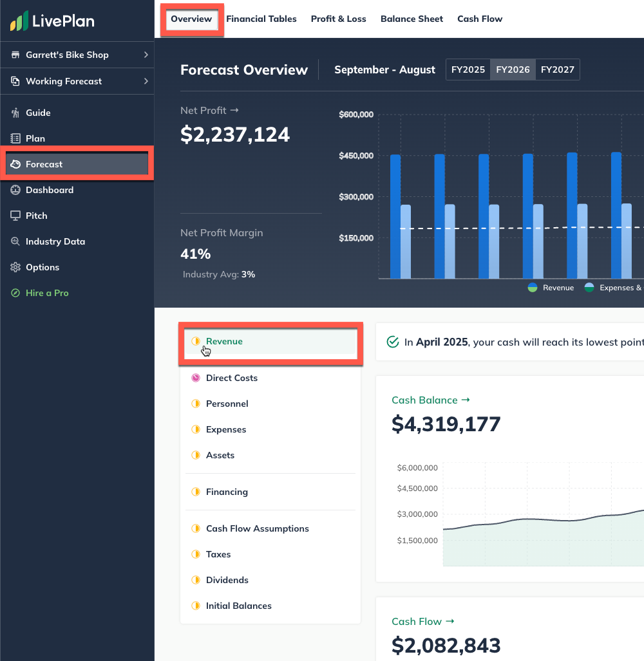Click the Expenses legend color dot
This screenshot has height=661, width=644.
[x=589, y=288]
